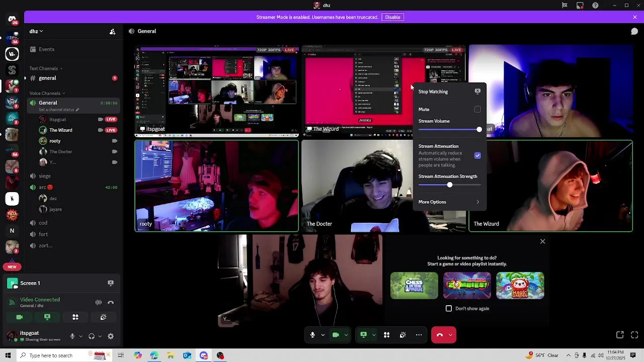
Task: Open output device options in user panel
Action: pos(100,336)
